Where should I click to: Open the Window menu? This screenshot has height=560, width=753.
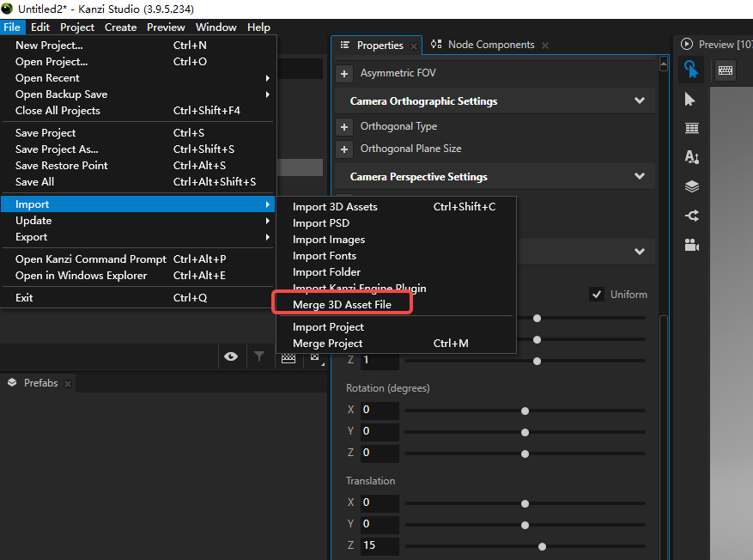(x=216, y=27)
